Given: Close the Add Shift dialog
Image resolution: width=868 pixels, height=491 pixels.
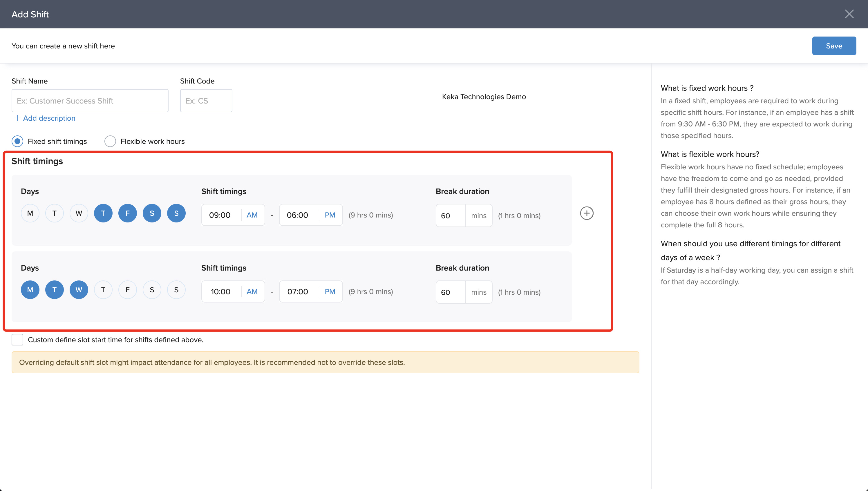Looking at the screenshot, I should (x=849, y=14).
